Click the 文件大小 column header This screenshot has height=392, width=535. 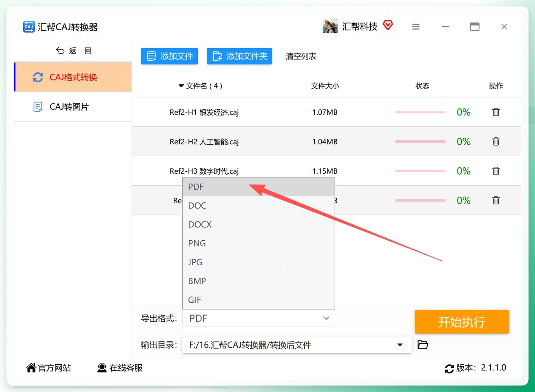(x=325, y=86)
